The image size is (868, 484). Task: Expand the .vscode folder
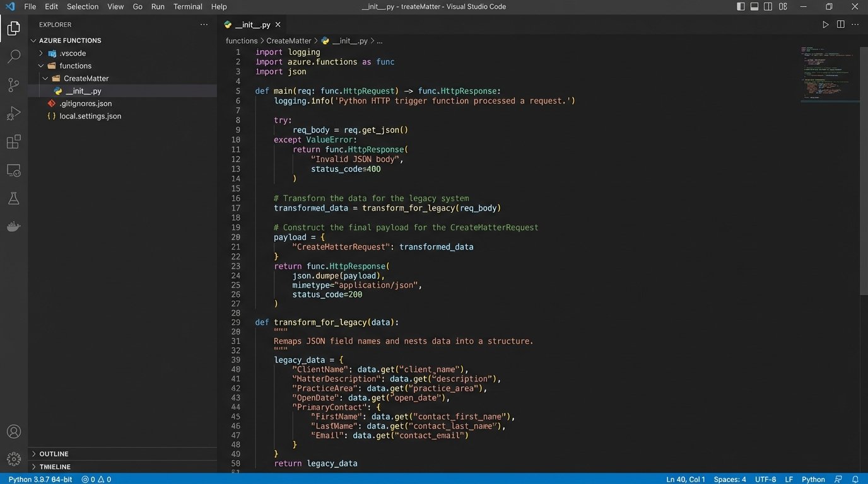(x=71, y=54)
